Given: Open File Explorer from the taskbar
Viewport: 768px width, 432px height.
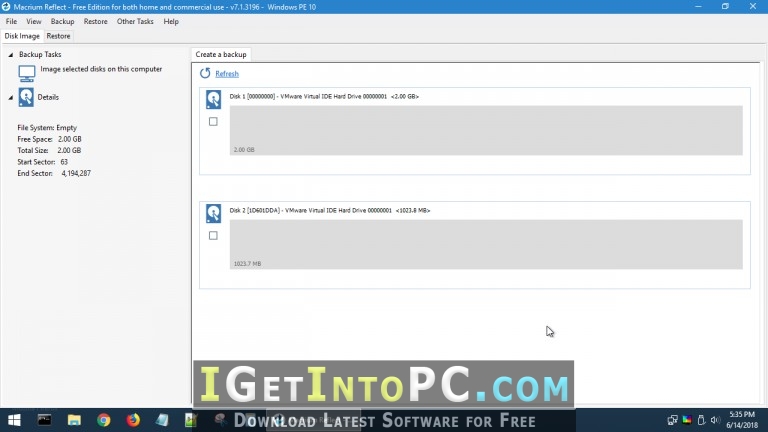Looking at the screenshot, I should point(74,420).
